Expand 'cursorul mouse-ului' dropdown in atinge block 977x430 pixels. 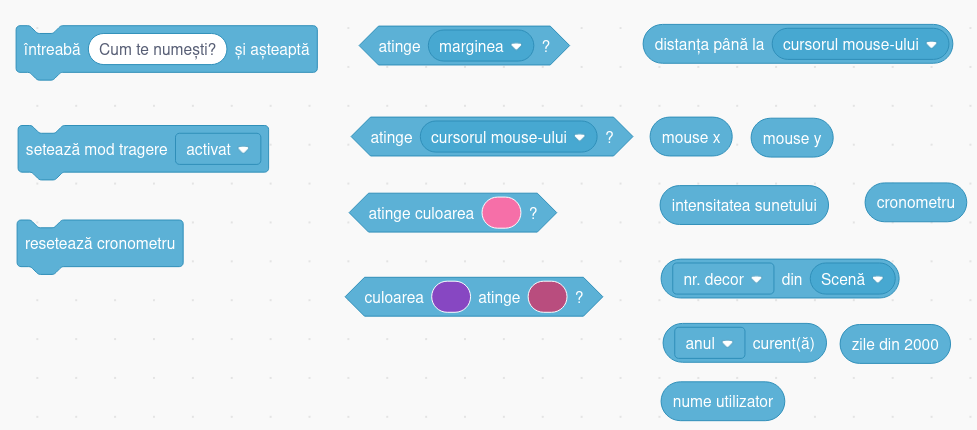click(508, 137)
